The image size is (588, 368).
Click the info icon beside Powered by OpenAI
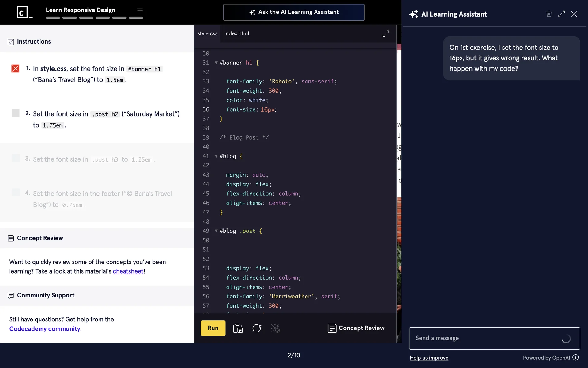coord(576,358)
